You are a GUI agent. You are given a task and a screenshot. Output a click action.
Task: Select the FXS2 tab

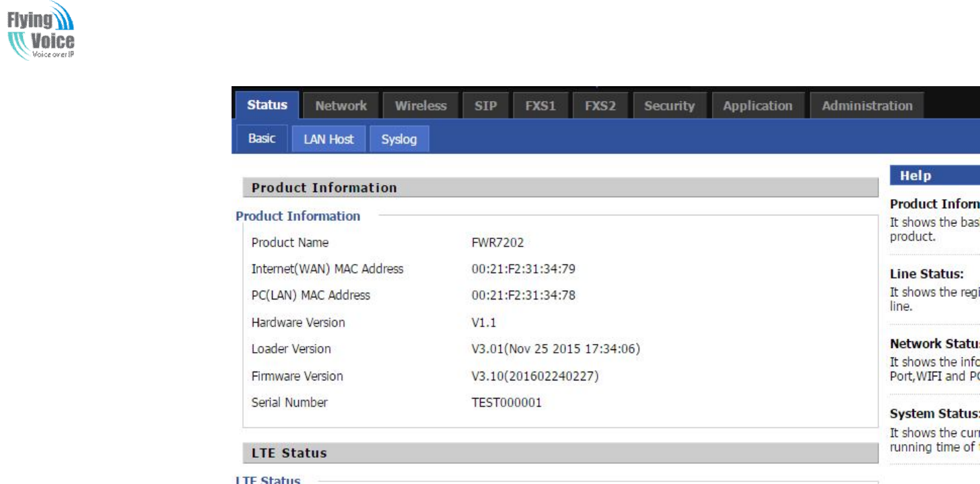tap(600, 106)
